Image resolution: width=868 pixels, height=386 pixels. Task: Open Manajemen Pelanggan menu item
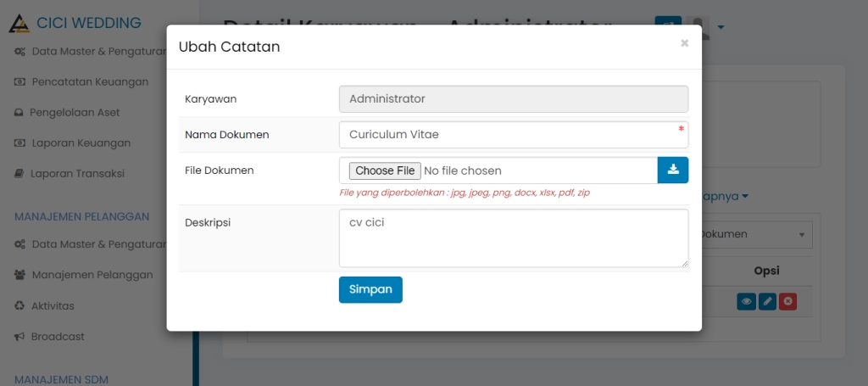92,275
